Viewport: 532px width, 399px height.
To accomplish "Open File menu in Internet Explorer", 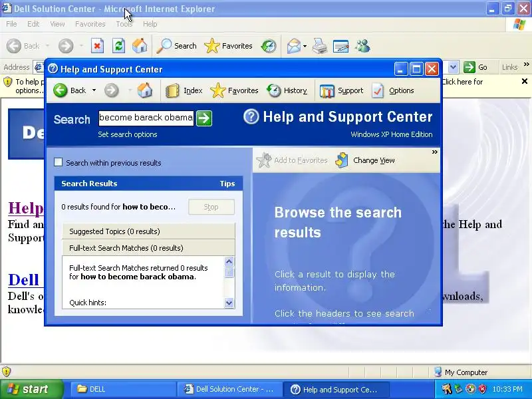I will point(11,24).
